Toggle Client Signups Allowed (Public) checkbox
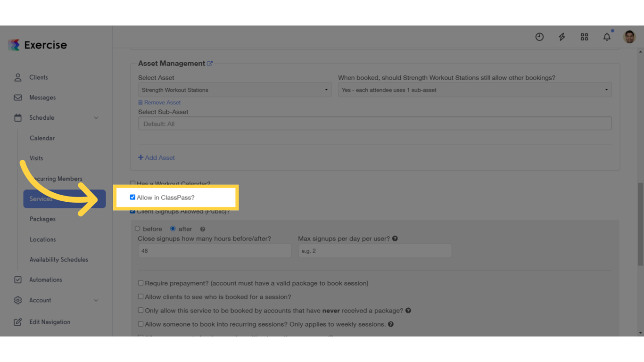Viewport: 644px width, 362px height. click(x=132, y=211)
